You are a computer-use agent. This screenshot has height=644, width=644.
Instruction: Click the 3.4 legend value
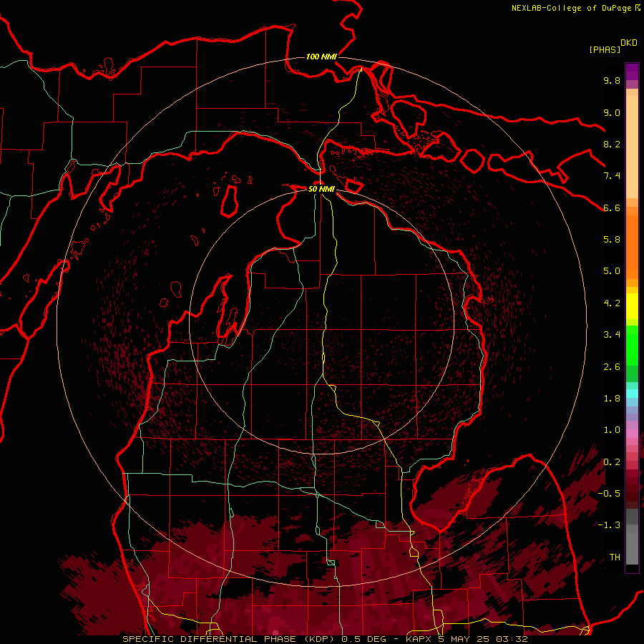612,335
